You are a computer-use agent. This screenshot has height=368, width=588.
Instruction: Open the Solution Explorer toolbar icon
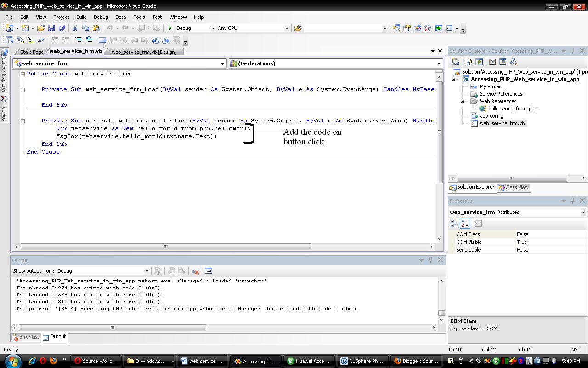396,28
